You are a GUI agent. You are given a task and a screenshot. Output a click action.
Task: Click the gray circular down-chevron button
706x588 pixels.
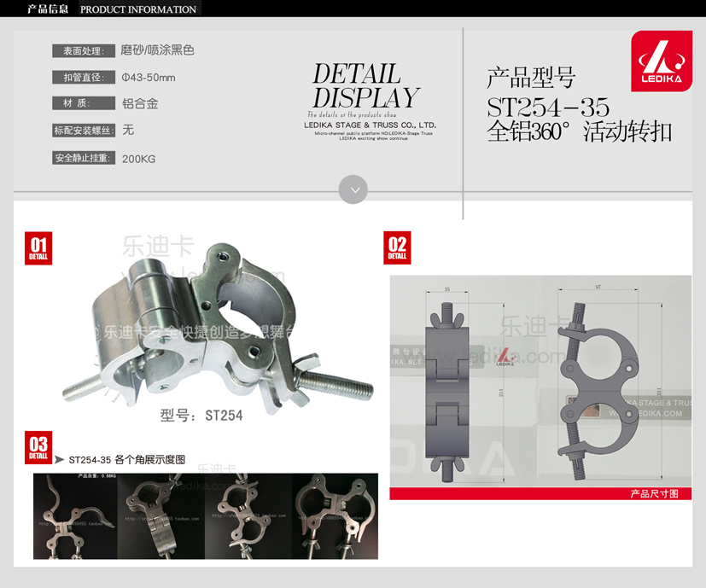(x=353, y=189)
